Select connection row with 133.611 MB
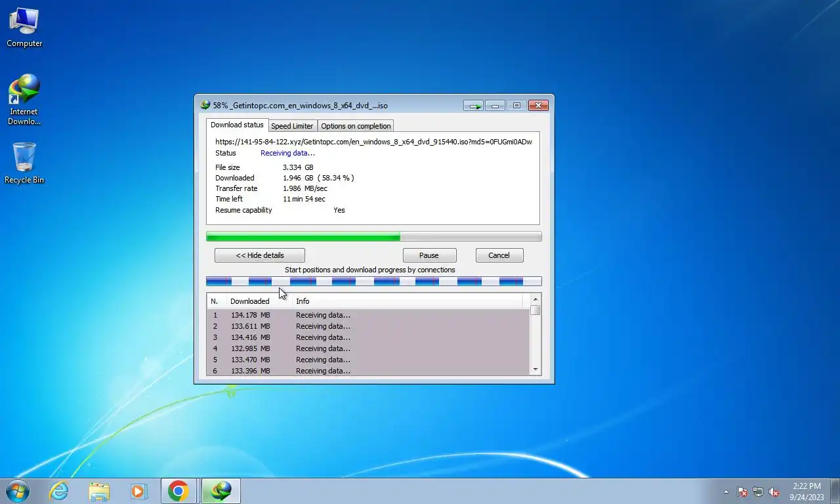This screenshot has height=504, width=840. click(x=368, y=326)
